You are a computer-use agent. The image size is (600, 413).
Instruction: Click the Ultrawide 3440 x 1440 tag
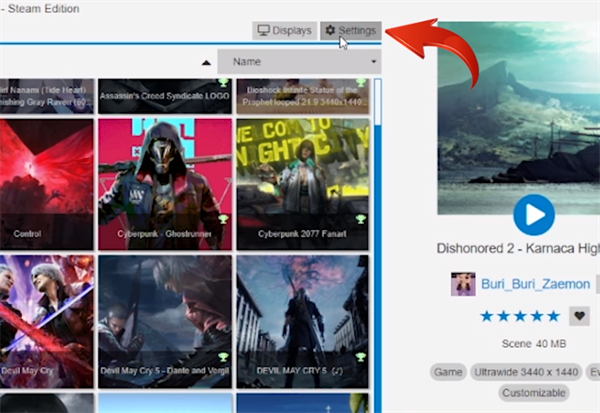[526, 372]
